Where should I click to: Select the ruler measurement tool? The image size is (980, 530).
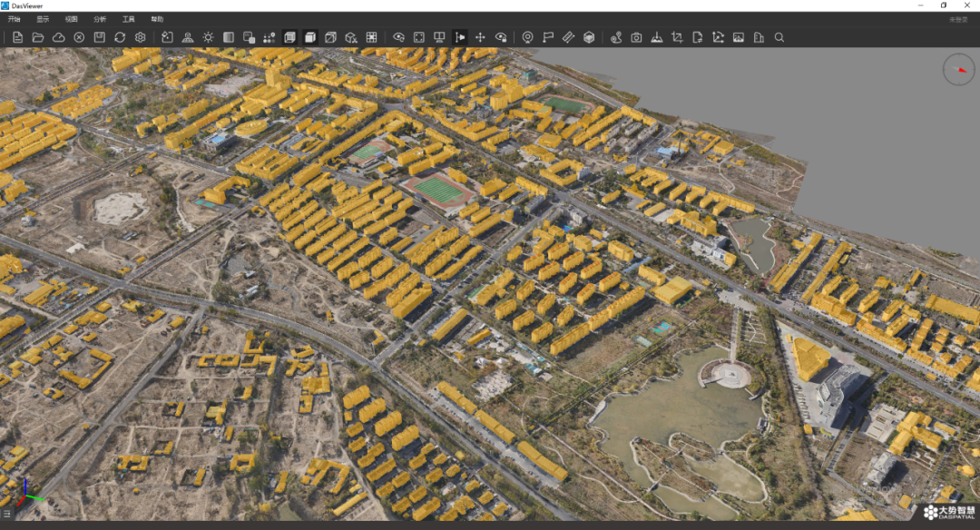[x=568, y=37]
